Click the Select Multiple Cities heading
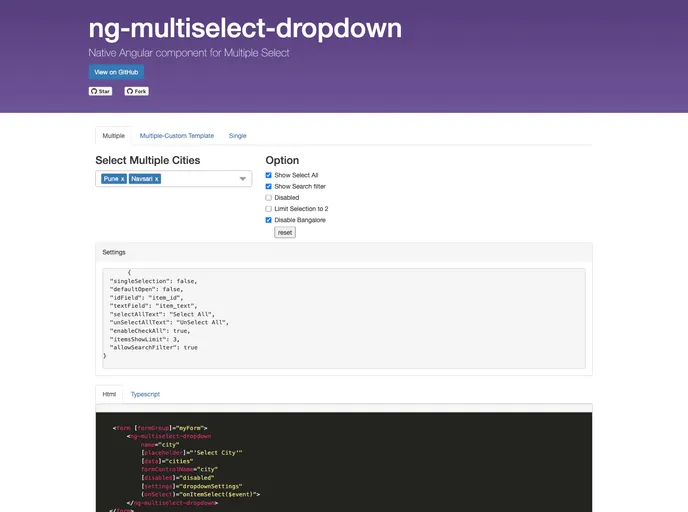The image size is (688, 512). (148, 160)
